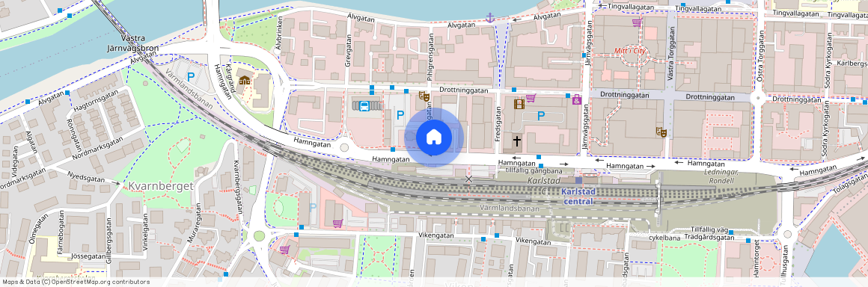
Task: Select the theater masks icon east of Järnvägsgatan
Action: [660, 132]
